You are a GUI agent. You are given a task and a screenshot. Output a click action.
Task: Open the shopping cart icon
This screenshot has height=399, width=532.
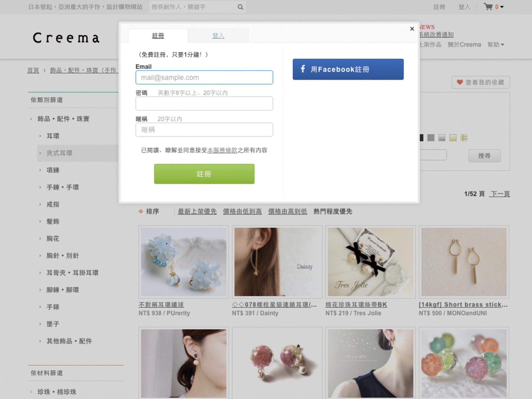pyautogui.click(x=489, y=7)
